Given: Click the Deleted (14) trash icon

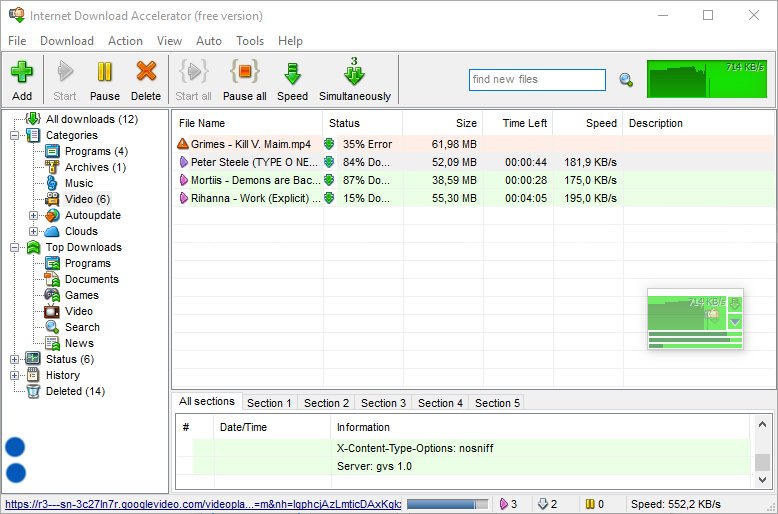Looking at the screenshot, I should [x=33, y=391].
